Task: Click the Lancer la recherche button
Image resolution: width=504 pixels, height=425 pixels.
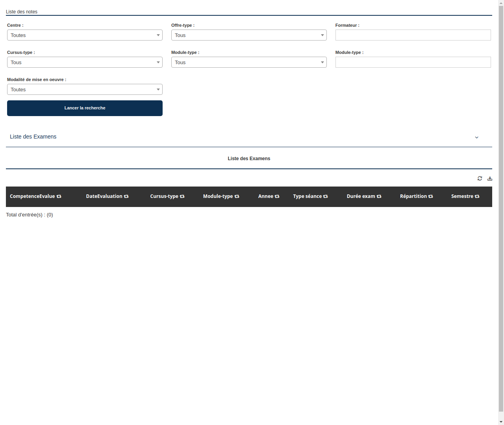Action: (85, 108)
